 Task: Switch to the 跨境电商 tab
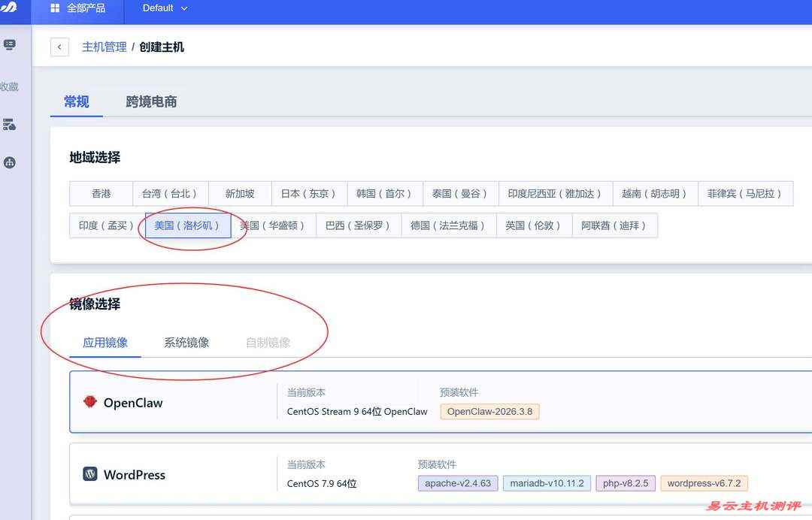tap(151, 102)
